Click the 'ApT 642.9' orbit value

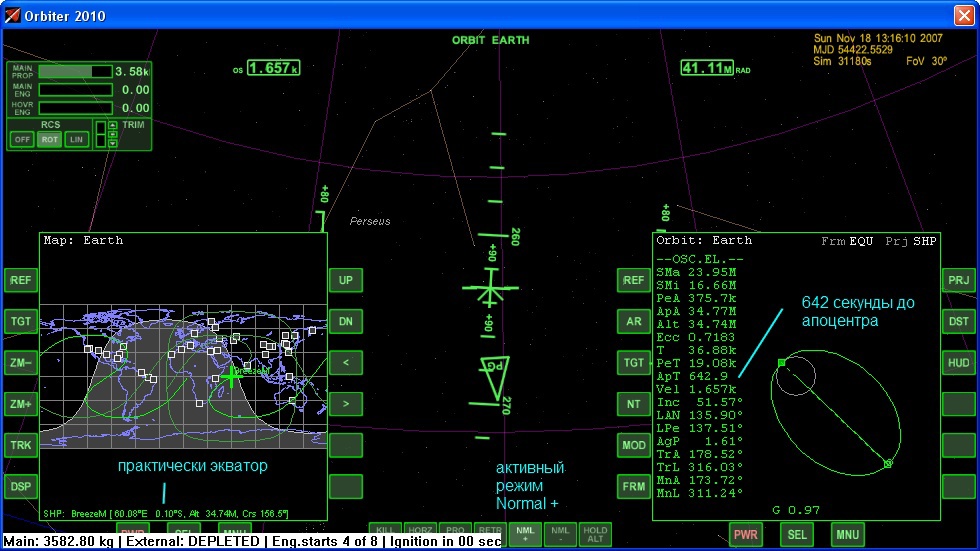tap(692, 376)
